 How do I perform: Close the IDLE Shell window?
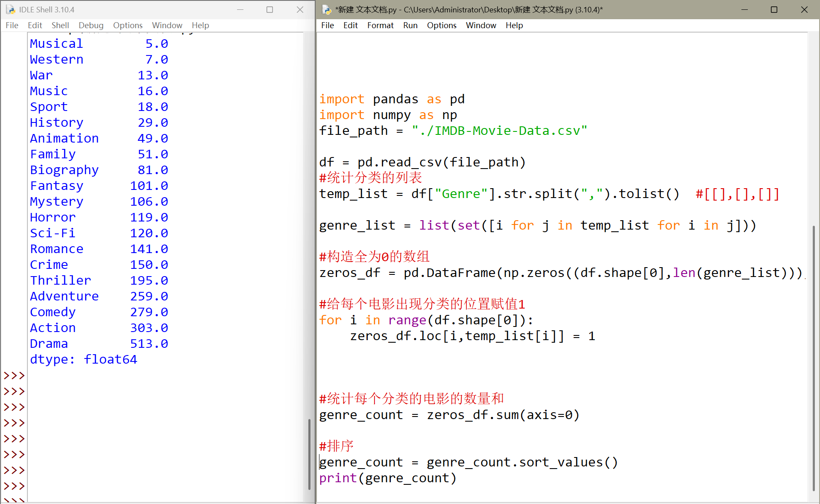click(300, 9)
